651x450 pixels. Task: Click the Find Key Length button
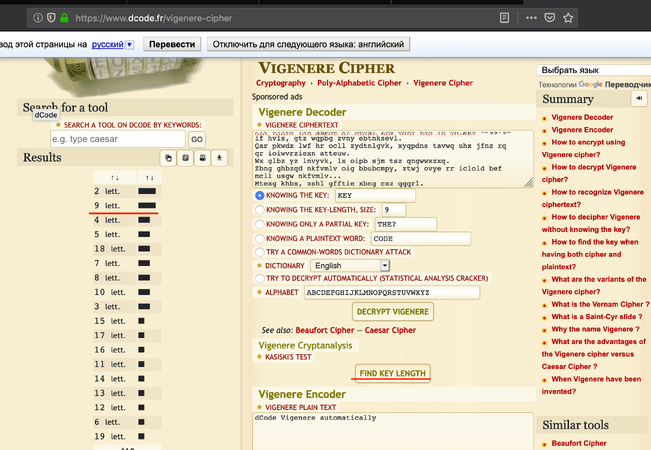click(392, 373)
